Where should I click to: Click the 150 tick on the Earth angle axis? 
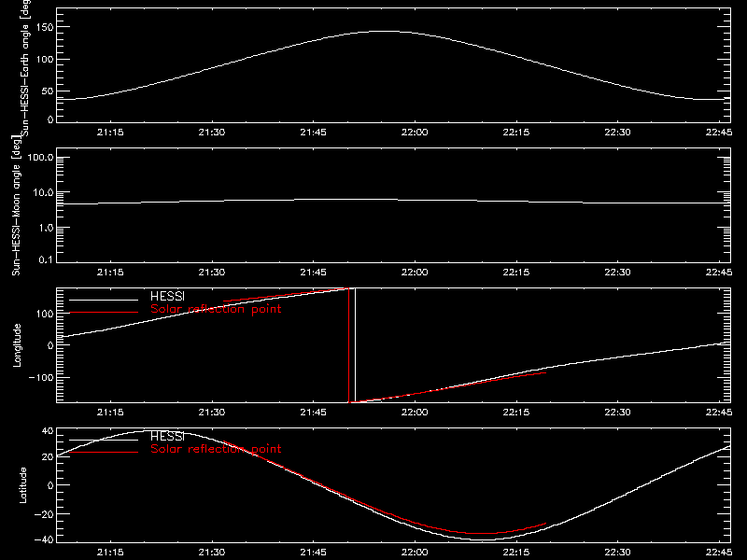[44, 27]
